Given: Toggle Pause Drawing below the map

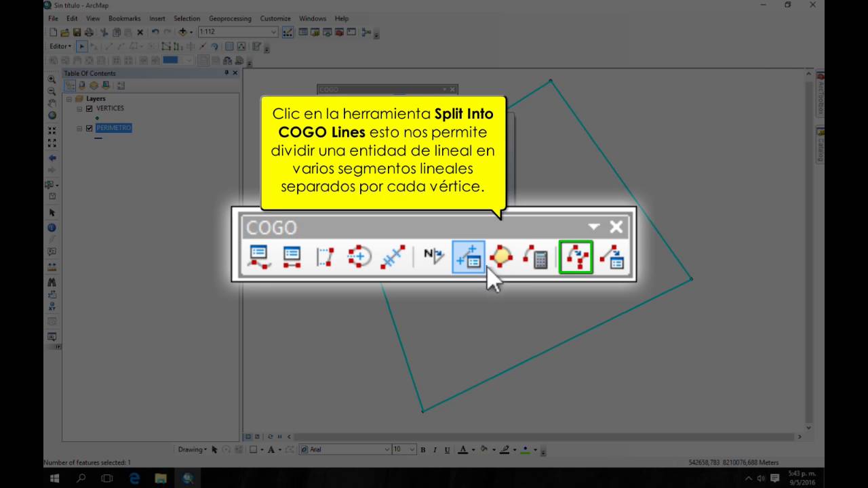Looking at the screenshot, I should [279, 436].
